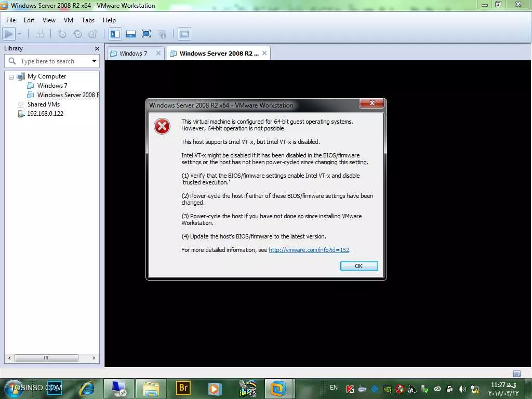Screen dimensions: 532x399
Task: Open the Snapshot Manager toolbar icon
Action: (92, 34)
